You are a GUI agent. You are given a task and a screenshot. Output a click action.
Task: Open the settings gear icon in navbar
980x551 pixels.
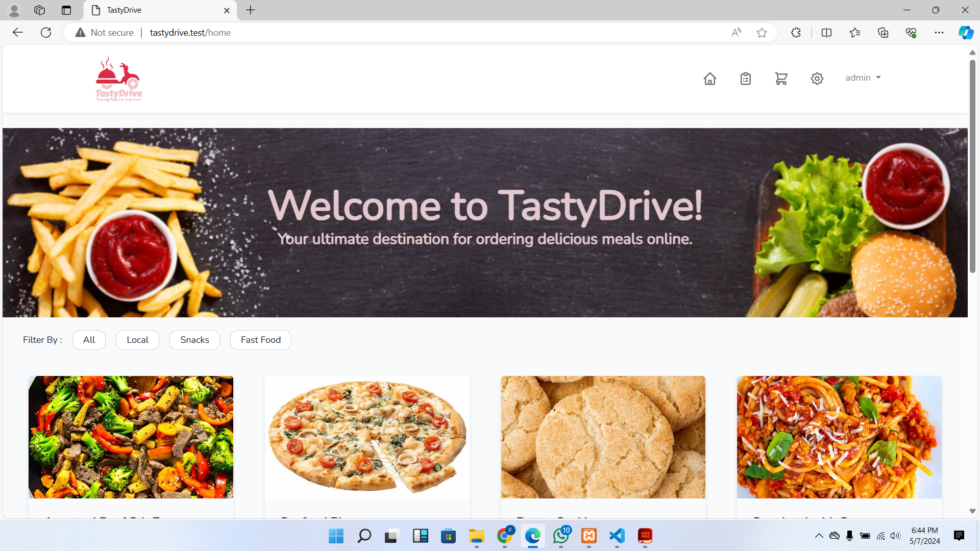tap(817, 79)
